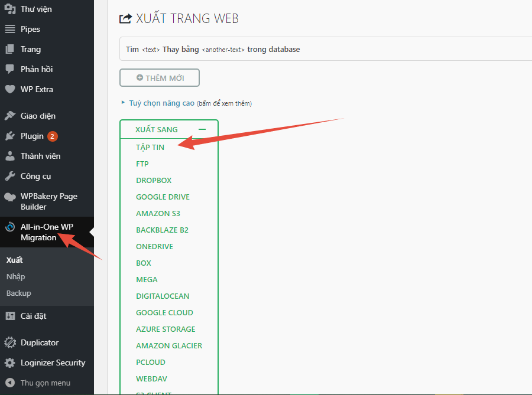This screenshot has height=395, width=532.
Task: Click the find-and-replace database input field
Action: click(x=296, y=49)
